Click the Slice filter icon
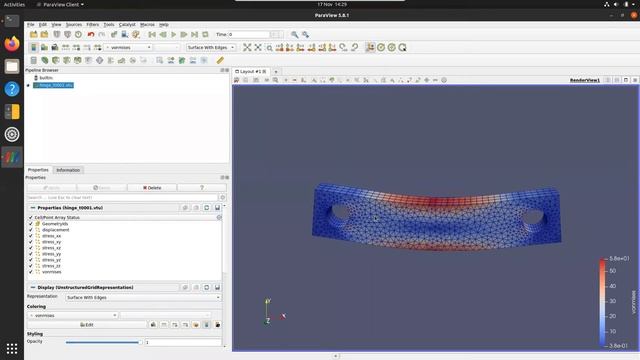Image resolution: width=640 pixels, height=360 pixels. point(67,60)
